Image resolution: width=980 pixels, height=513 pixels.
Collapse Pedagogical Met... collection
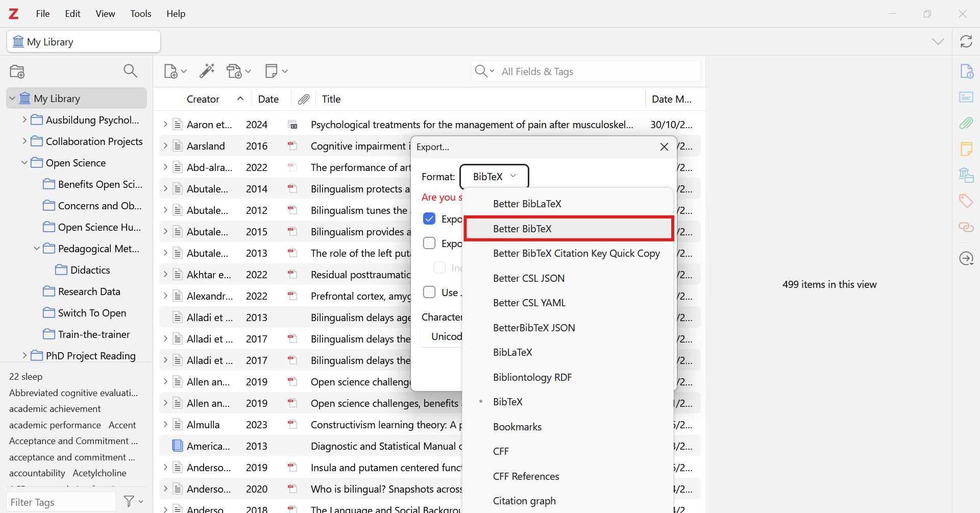(37, 249)
